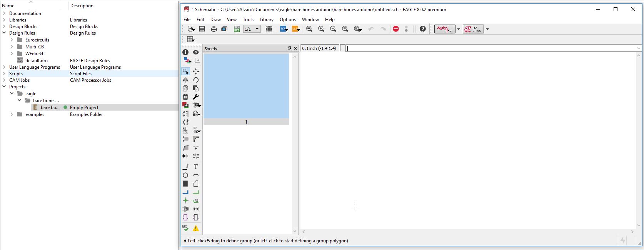Open the Edit menu
The image size is (644, 250).
pos(200,20)
